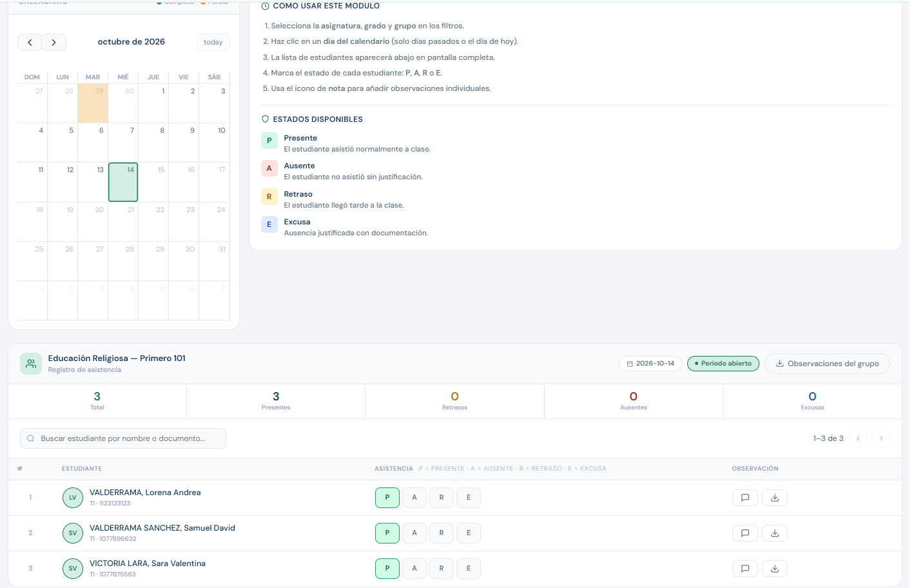Click the Ausentes count tile
This screenshot has width=909, height=588.
click(634, 401)
